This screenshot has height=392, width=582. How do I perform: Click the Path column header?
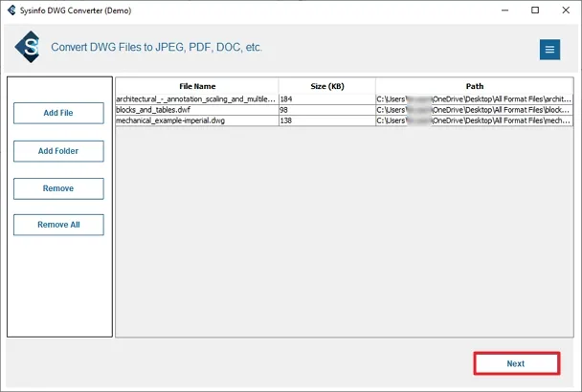(475, 86)
